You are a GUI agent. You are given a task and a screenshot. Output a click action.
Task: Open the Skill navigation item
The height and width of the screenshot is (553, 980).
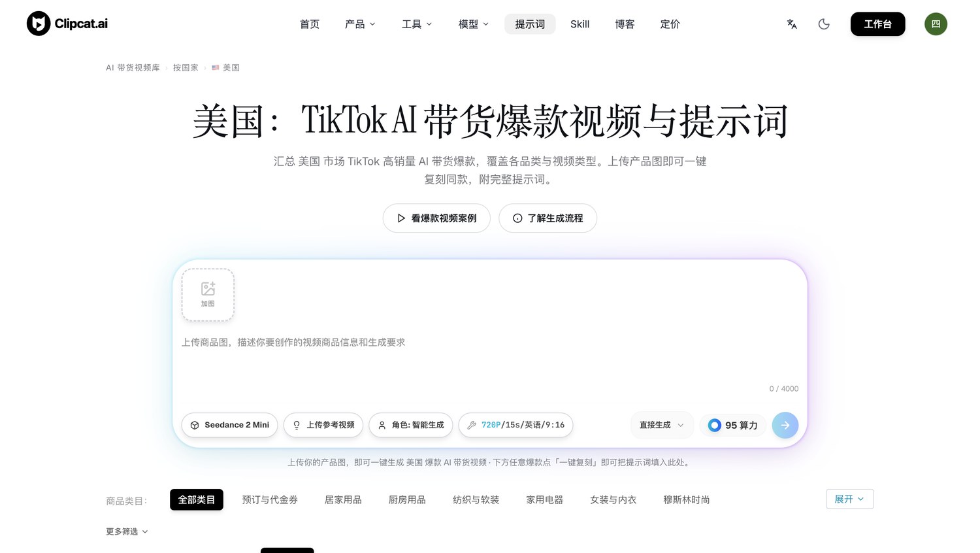tap(580, 24)
